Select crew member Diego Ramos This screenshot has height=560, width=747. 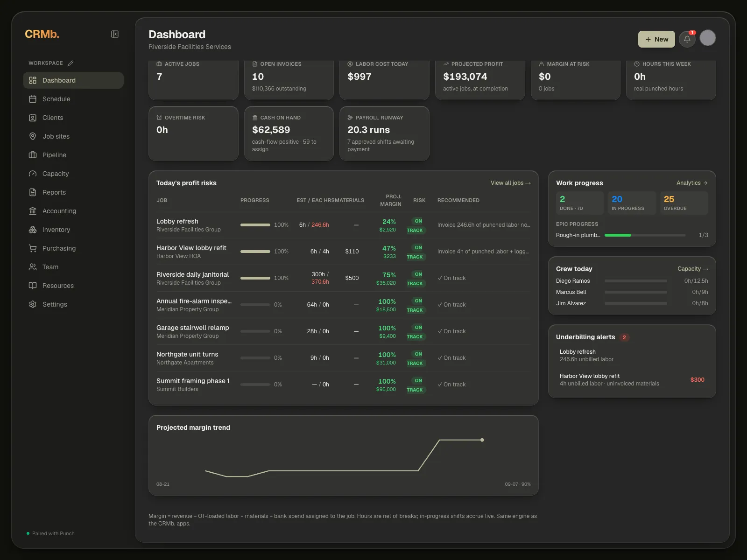coord(632,281)
